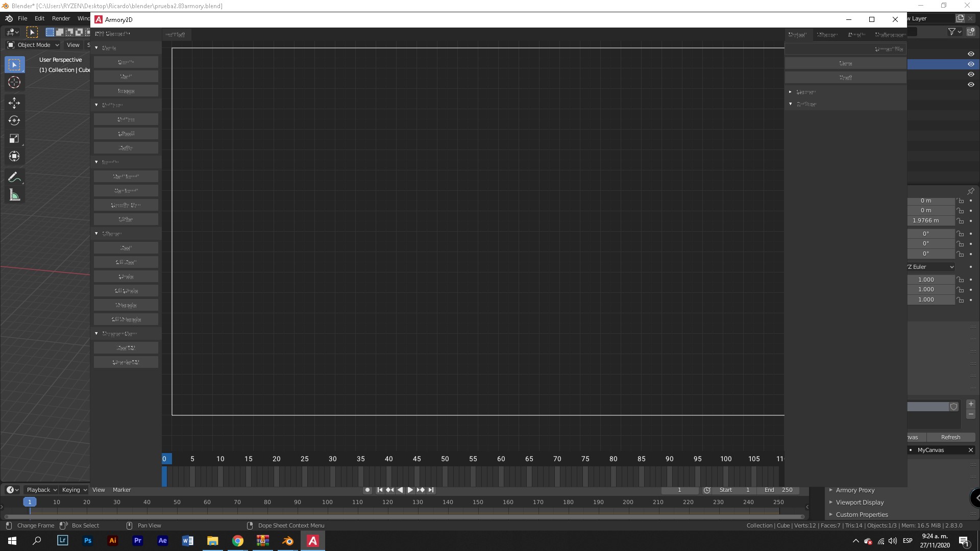Select the Transform tool icon
This screenshot has height=551, width=980.
(x=14, y=157)
